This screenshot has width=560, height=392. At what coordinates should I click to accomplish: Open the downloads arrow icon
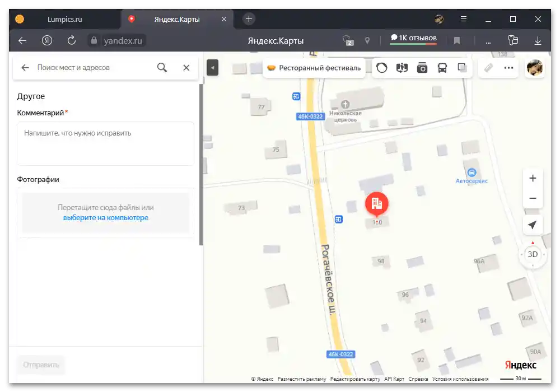538,41
